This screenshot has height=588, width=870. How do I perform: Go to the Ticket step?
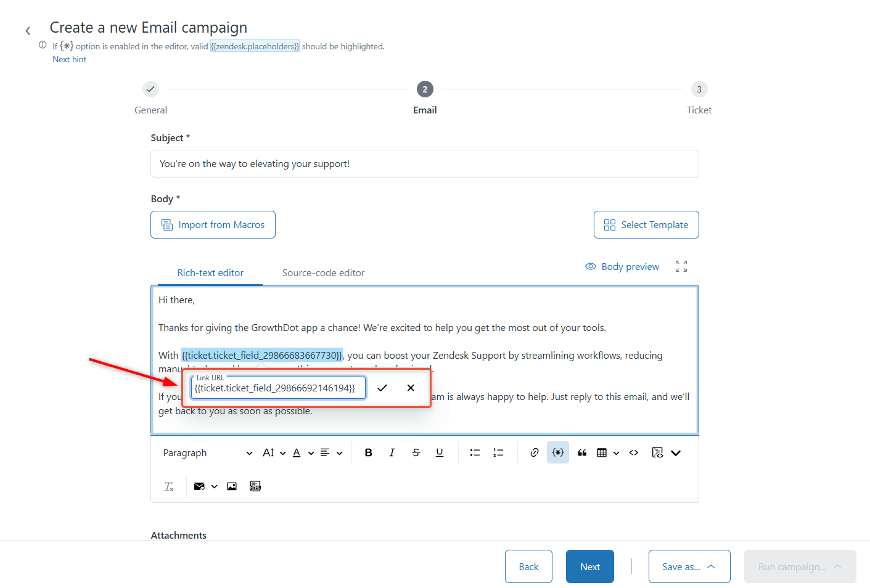click(699, 90)
